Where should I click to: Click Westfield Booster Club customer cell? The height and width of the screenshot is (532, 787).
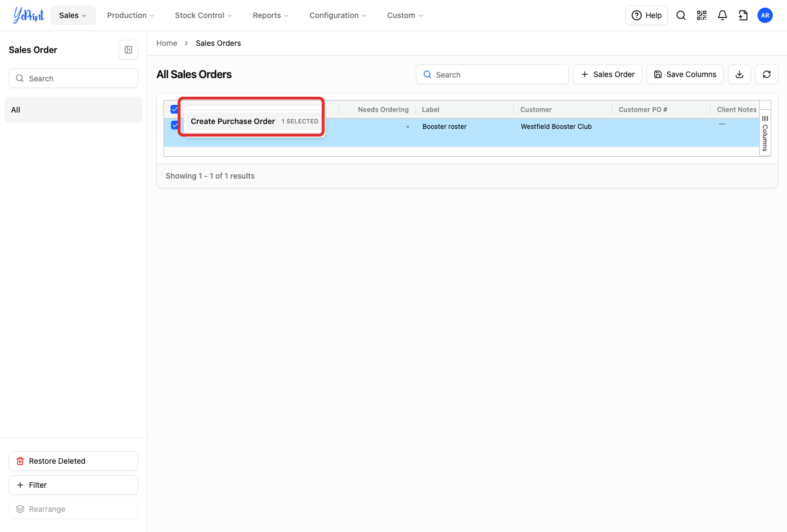click(556, 126)
